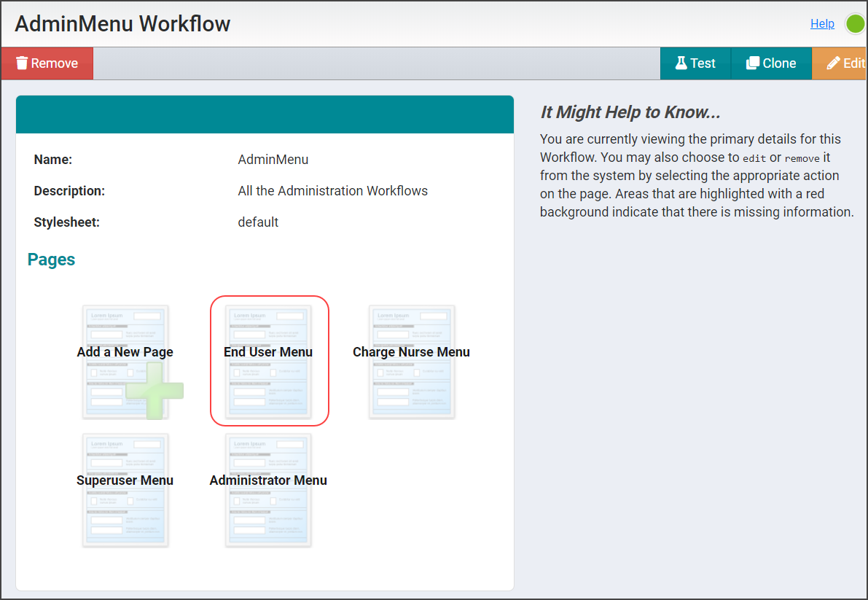Open the Administrator Menu page icon
Image resolution: width=868 pixels, height=600 pixels.
[x=267, y=490]
